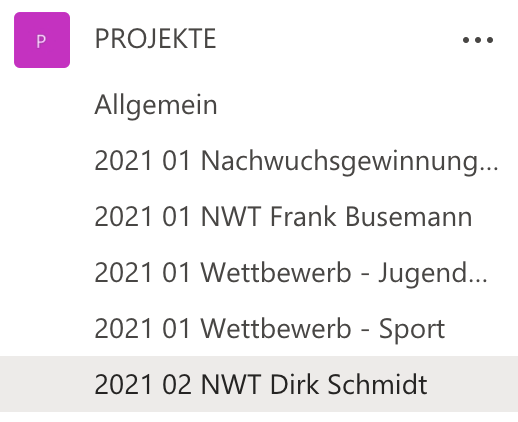Screen dimensions: 518x422
Task: Click the letter P team icon
Action: coord(42,40)
